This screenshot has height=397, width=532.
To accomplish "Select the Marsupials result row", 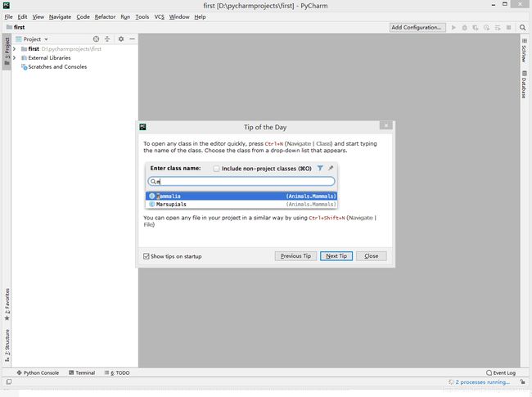I will click(x=241, y=205).
